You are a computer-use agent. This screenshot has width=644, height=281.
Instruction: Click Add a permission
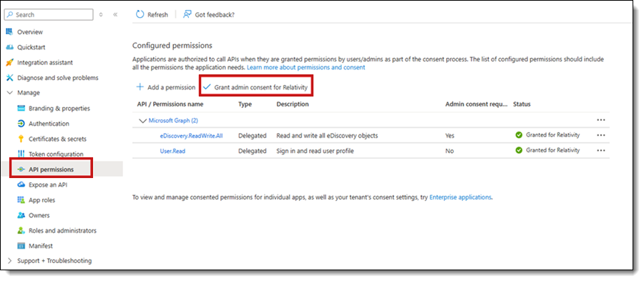coord(171,87)
